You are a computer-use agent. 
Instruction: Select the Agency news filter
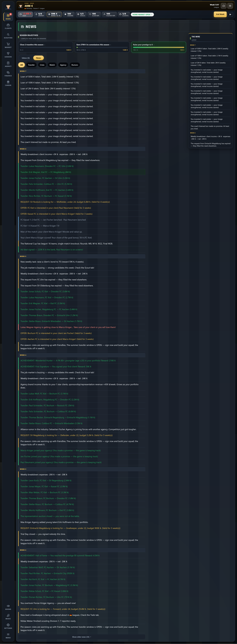coord(63,65)
